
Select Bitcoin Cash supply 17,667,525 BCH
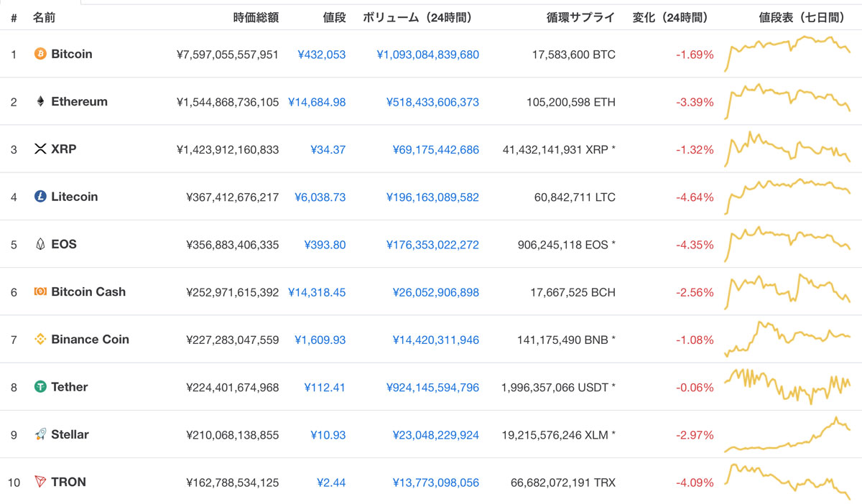click(573, 292)
